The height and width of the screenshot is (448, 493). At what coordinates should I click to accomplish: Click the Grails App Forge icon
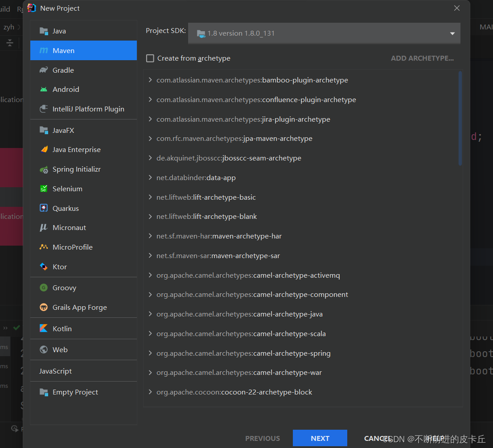(44, 307)
